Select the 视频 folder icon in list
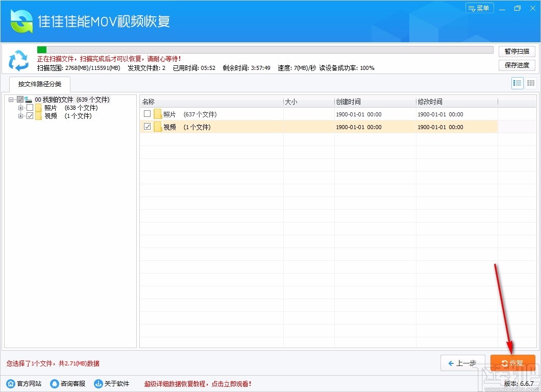Image resolution: width=541 pixels, height=392 pixels. pyautogui.click(x=159, y=127)
